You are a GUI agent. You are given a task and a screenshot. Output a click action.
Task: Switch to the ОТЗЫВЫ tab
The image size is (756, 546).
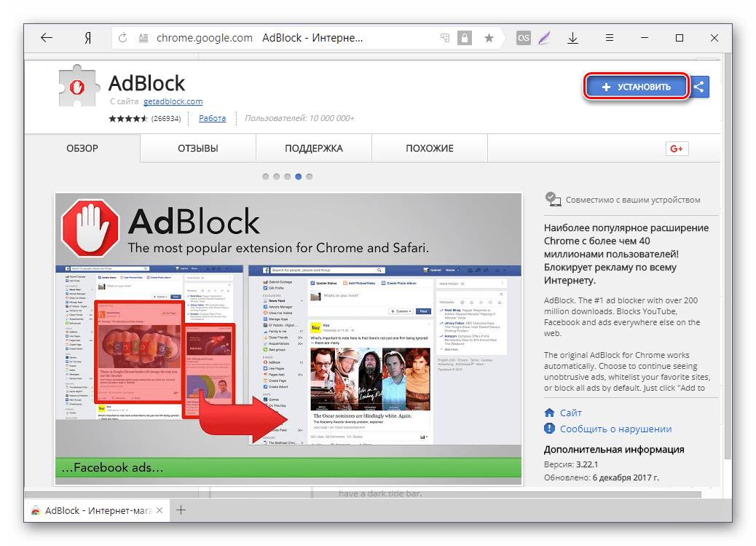tap(197, 149)
